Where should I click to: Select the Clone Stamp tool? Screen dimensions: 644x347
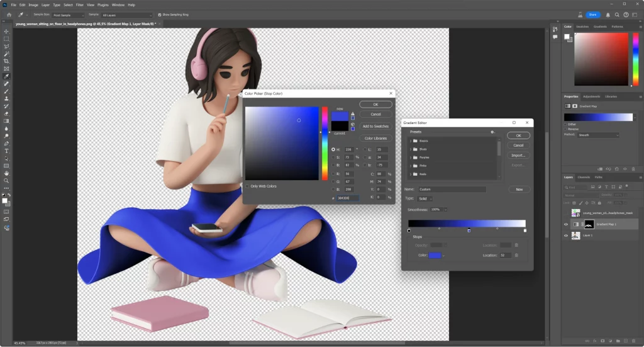pyautogui.click(x=6, y=99)
